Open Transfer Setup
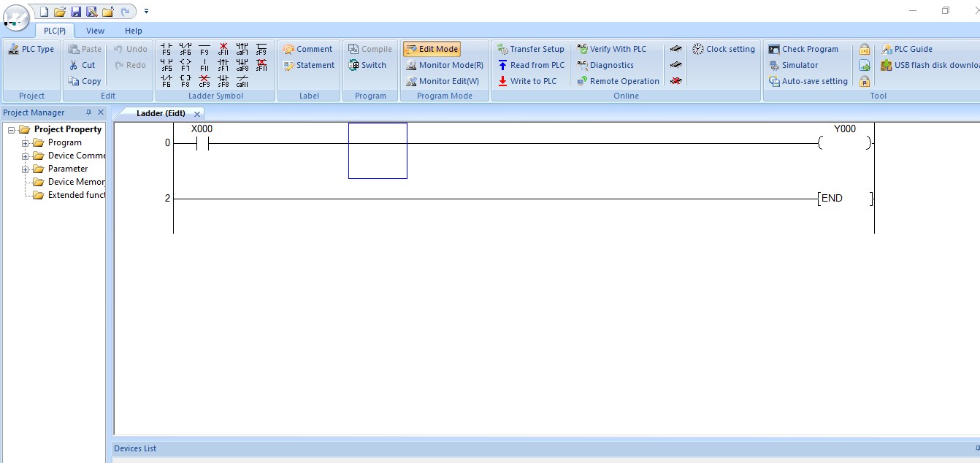 (x=531, y=49)
